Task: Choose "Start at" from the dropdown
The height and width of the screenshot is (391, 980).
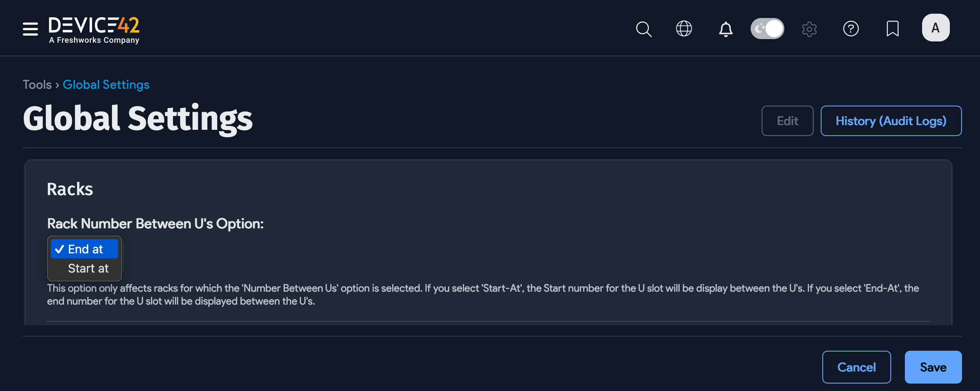Action: 88,269
